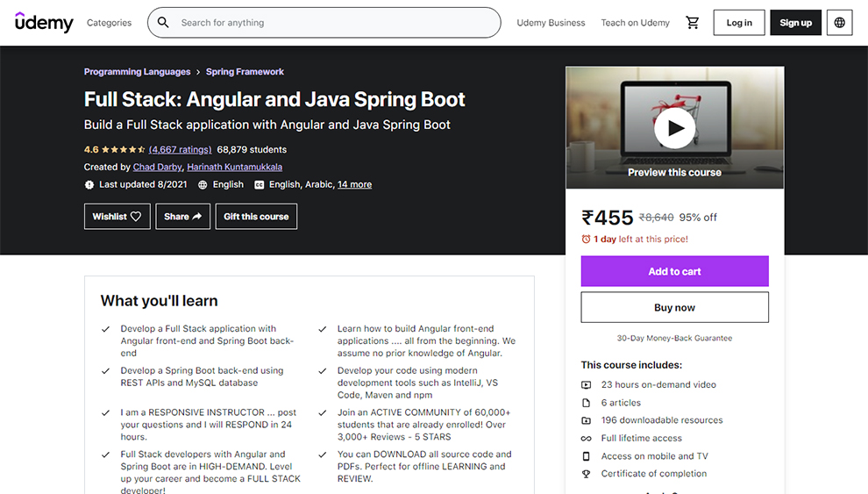The height and width of the screenshot is (494, 868).
Task: Select Teach on Udemy
Action: click(x=635, y=23)
